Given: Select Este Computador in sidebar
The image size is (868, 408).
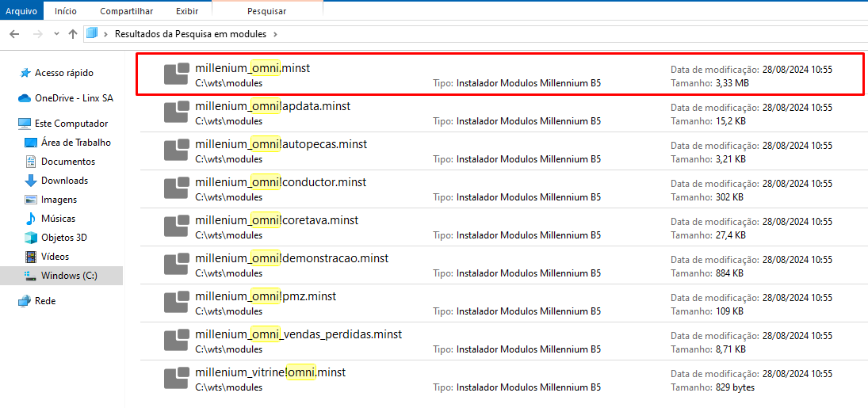Looking at the screenshot, I should pos(71,124).
